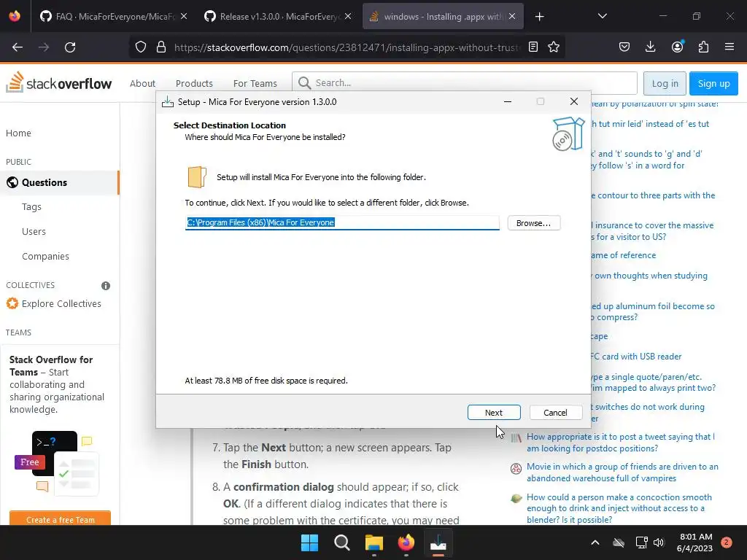Open the volume speaker tray icon
Viewport: 747px width, 560px height.
click(x=659, y=542)
